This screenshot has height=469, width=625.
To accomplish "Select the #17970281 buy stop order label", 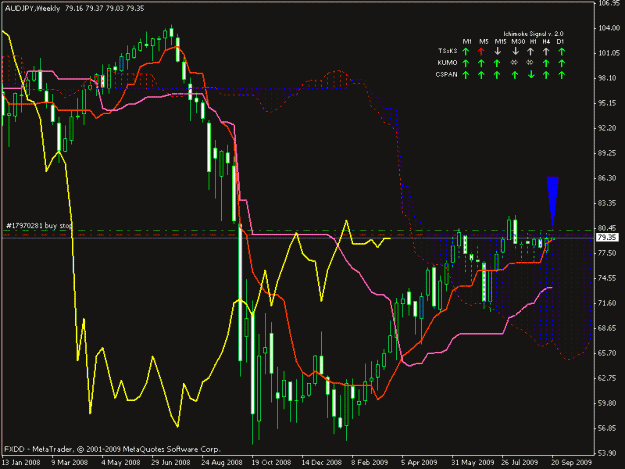I will pos(39,226).
